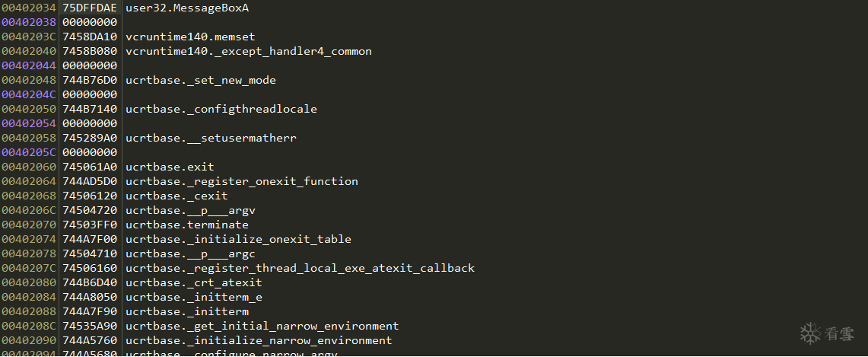Select the highlighted address 0040205C

point(29,153)
